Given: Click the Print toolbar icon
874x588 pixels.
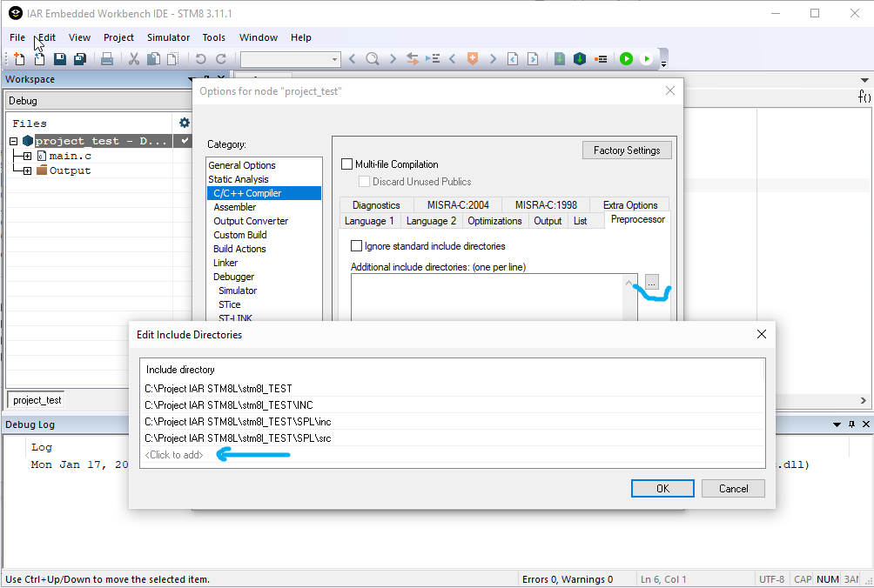Looking at the screenshot, I should click(x=107, y=58).
